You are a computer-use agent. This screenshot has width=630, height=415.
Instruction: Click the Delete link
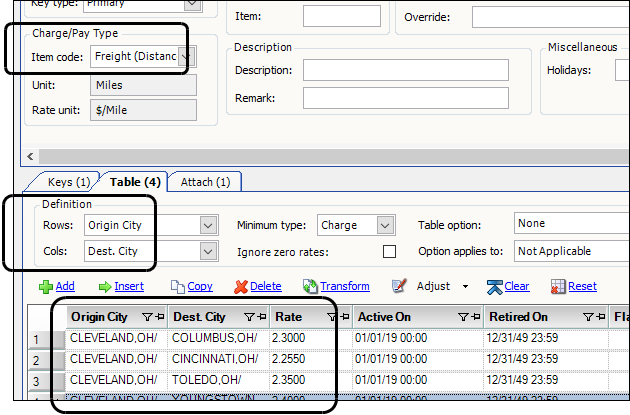click(x=266, y=286)
